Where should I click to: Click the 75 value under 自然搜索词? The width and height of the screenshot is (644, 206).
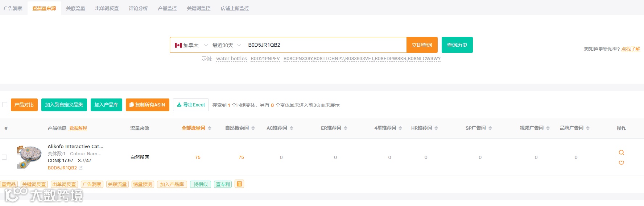pos(241,157)
